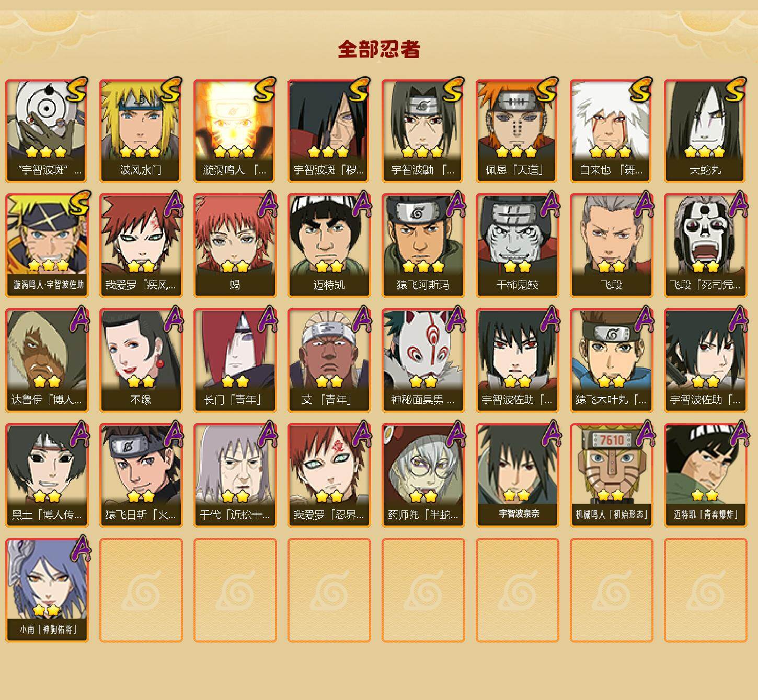Choose the 佩恩「天道」 card
758x700 pixels.
(517, 131)
